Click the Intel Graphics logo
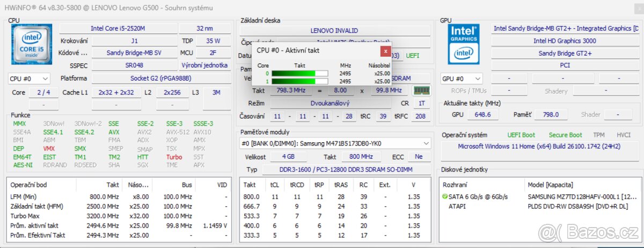Image resolution: width=644 pixels, height=248 pixels. pos(464,44)
